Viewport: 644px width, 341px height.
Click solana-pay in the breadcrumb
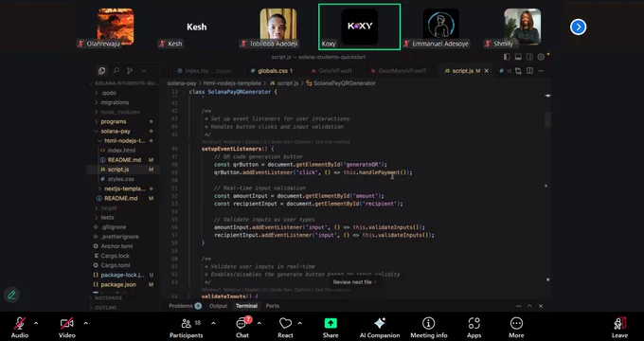(x=181, y=83)
